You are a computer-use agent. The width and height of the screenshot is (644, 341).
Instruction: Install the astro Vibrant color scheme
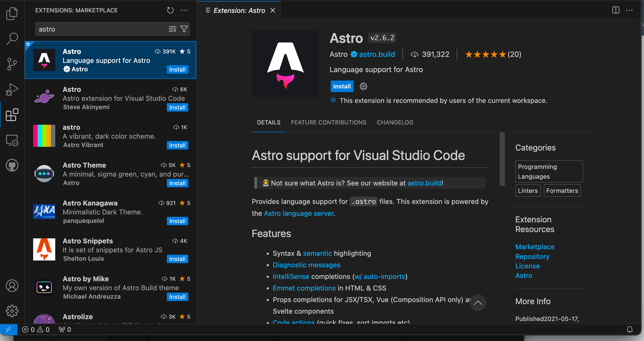click(177, 145)
